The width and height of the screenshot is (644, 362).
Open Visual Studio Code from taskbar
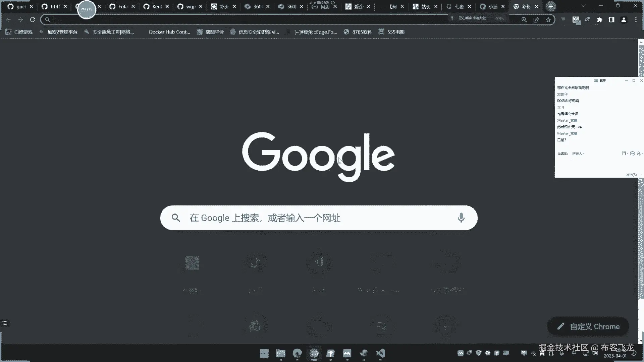(380, 353)
